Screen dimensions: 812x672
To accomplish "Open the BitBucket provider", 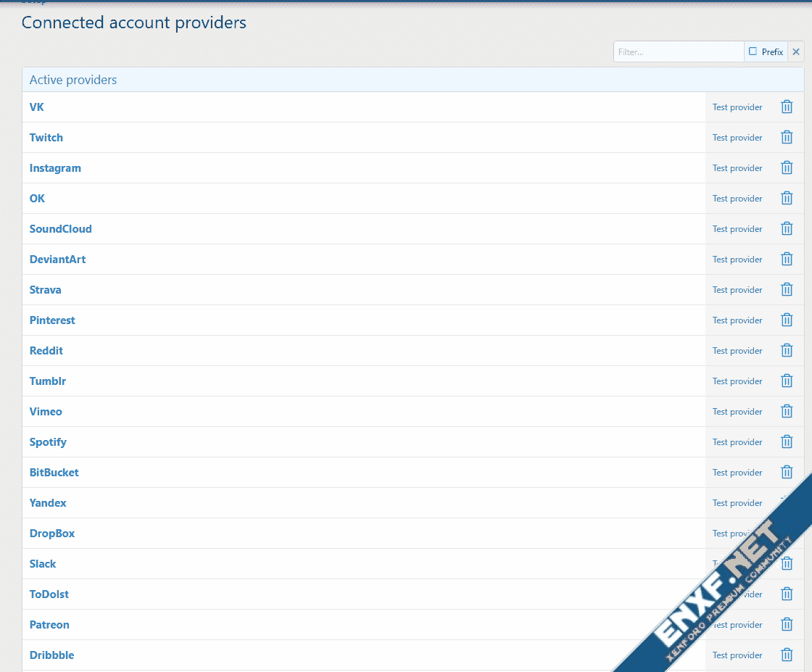I will point(54,473).
